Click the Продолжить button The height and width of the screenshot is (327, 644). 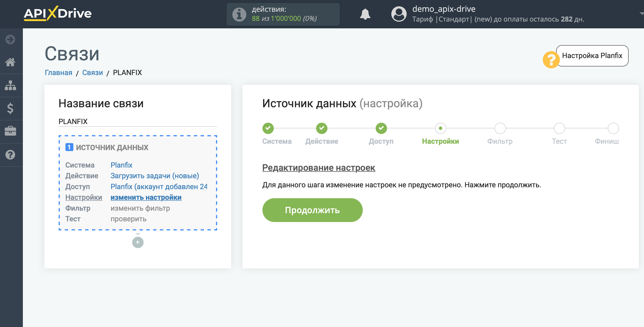tap(312, 210)
